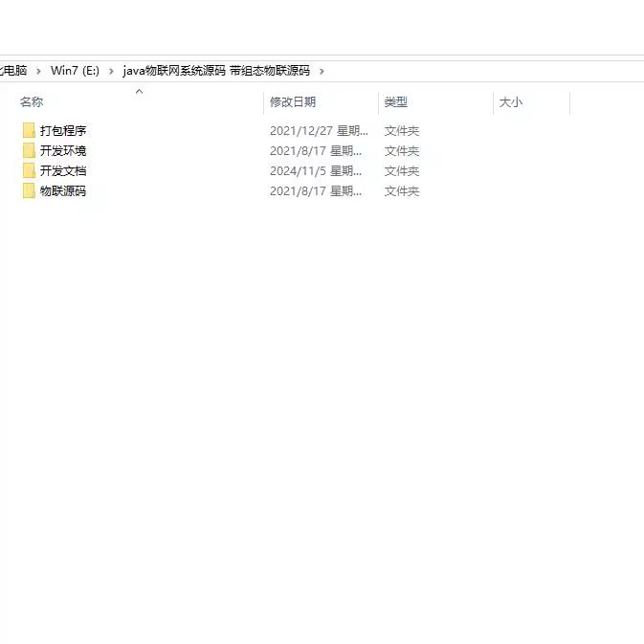This screenshot has height=644, width=644.
Task: Click 文件夹 type of 开发文档 row
Action: (x=402, y=171)
